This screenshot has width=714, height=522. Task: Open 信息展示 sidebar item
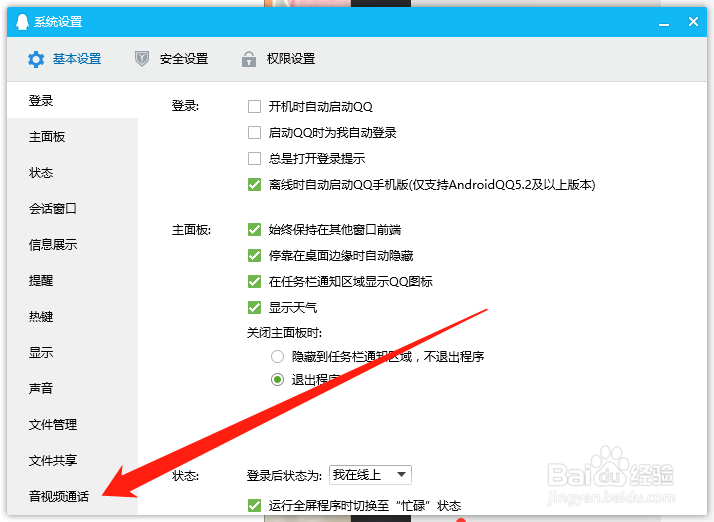[x=72, y=245]
